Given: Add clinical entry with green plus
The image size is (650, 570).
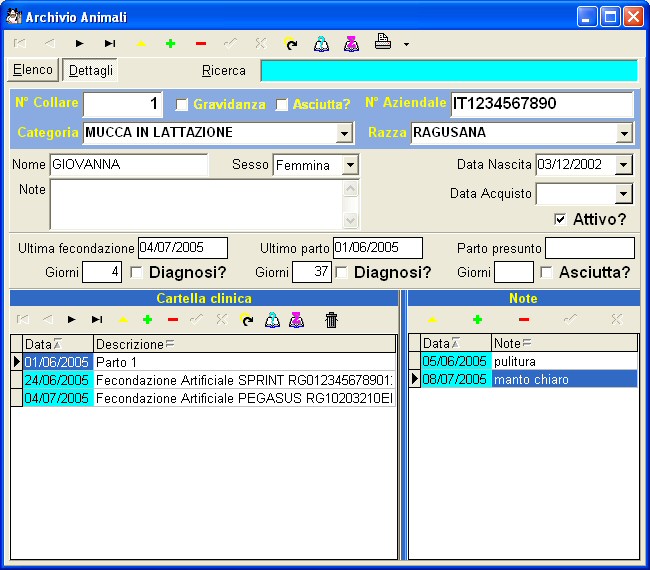Looking at the screenshot, I should coord(148,320).
